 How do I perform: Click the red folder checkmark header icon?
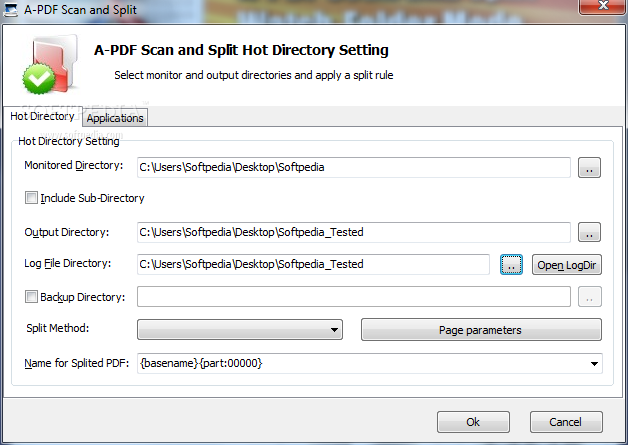50,65
